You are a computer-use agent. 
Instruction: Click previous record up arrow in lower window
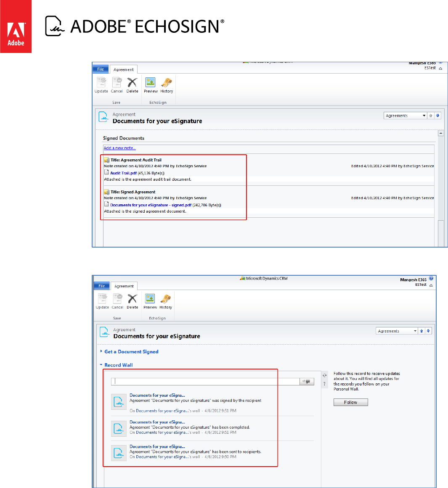pos(421,331)
